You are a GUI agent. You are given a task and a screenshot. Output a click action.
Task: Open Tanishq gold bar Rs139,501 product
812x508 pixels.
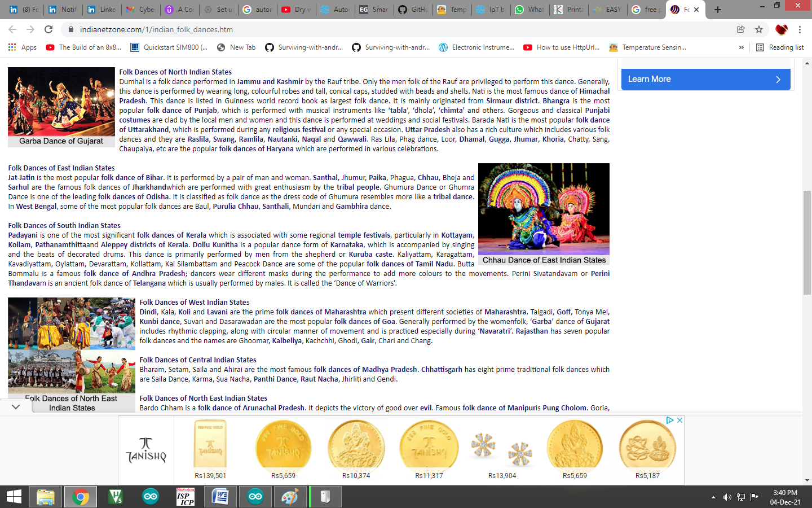[x=210, y=450]
